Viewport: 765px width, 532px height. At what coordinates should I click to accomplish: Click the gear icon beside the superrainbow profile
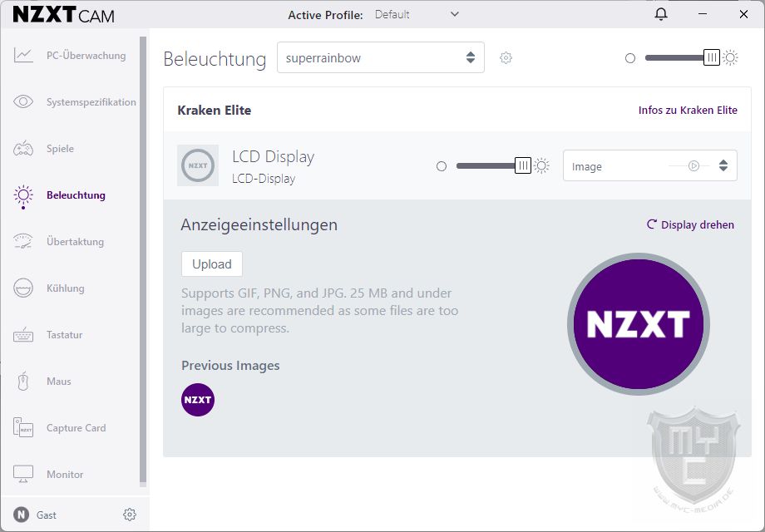[506, 58]
